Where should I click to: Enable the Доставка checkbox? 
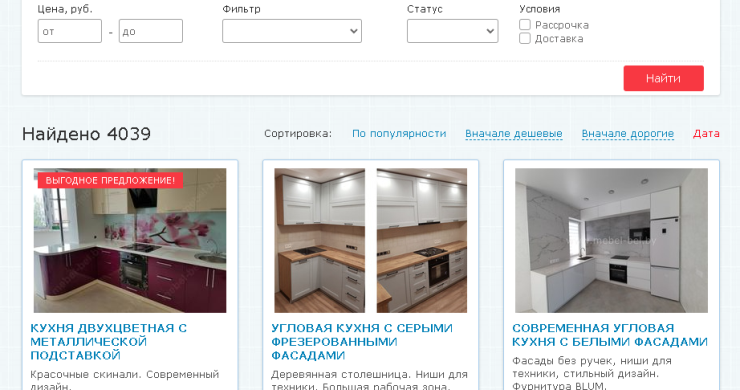click(525, 38)
